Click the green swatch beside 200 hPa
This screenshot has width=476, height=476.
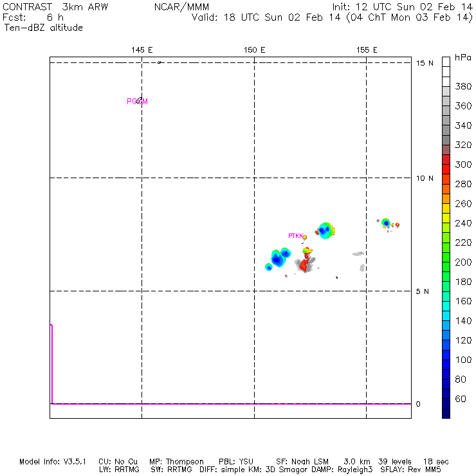[x=446, y=267]
